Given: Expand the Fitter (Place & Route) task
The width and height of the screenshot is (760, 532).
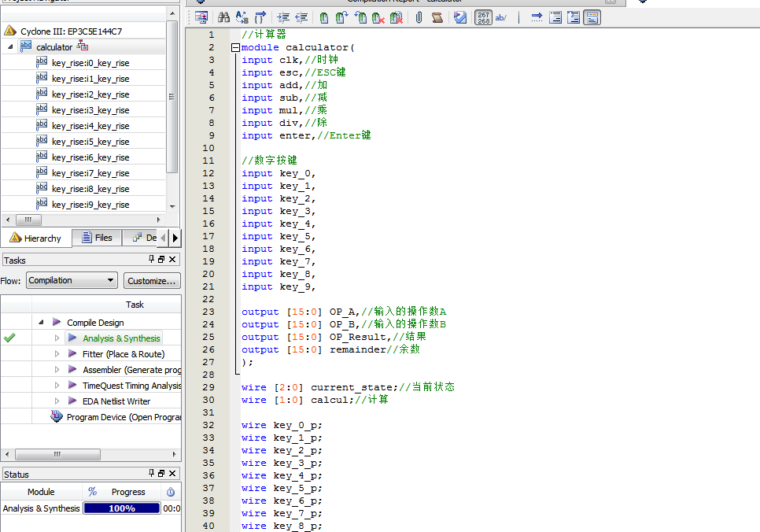Looking at the screenshot, I should (x=57, y=354).
